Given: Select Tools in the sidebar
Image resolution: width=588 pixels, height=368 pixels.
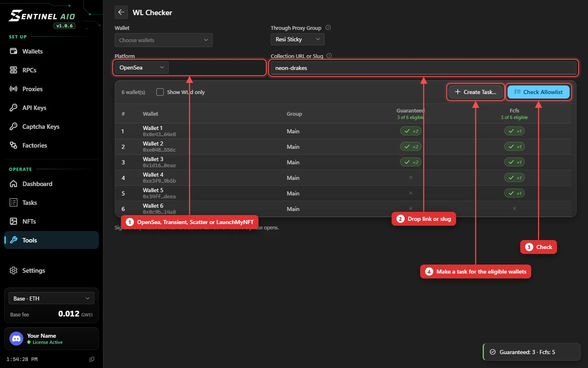Looking at the screenshot, I should click(x=51, y=240).
